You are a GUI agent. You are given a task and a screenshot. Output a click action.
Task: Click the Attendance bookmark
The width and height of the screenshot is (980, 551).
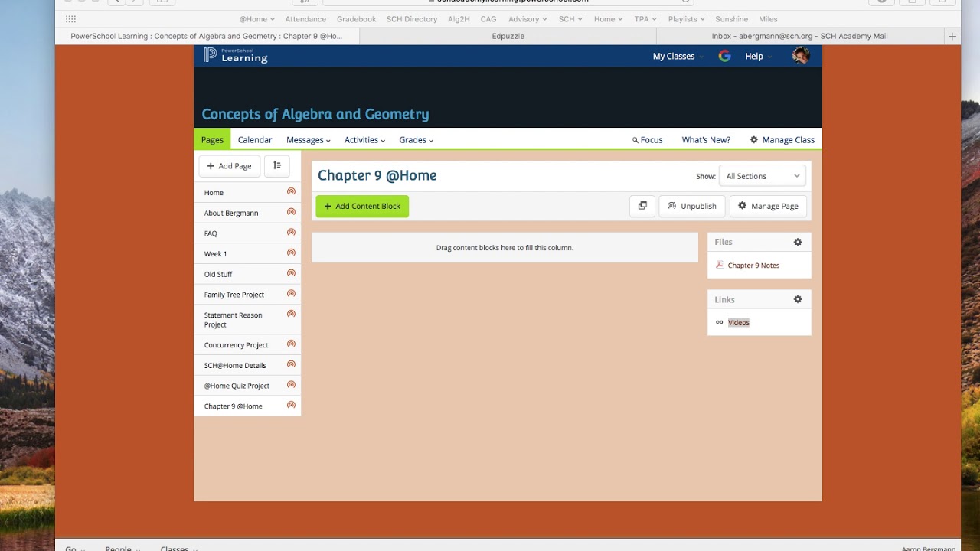pos(305,19)
